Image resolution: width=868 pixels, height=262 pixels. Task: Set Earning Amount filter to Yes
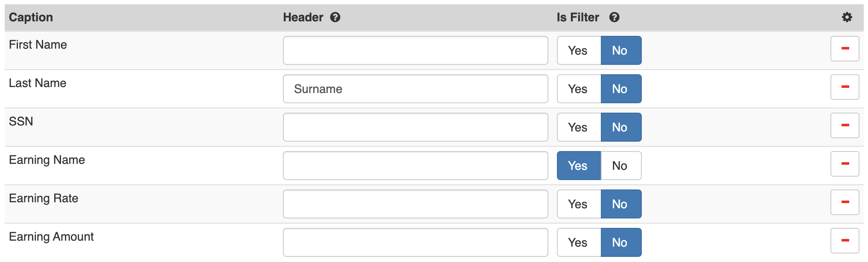[579, 242]
